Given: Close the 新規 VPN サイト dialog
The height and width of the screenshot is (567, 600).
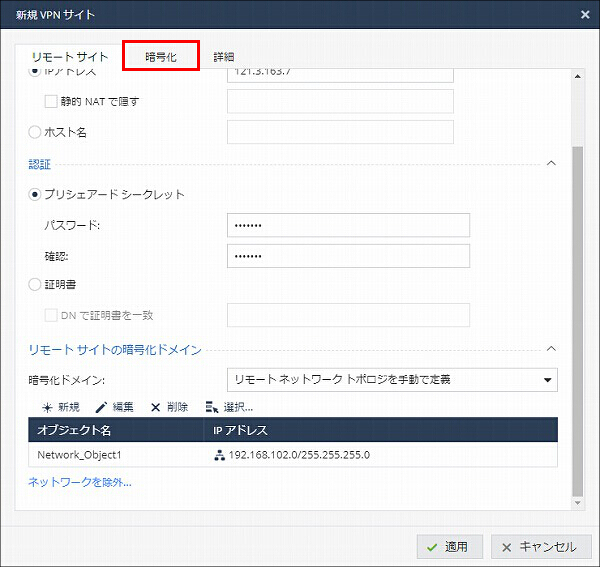Looking at the screenshot, I should [585, 15].
